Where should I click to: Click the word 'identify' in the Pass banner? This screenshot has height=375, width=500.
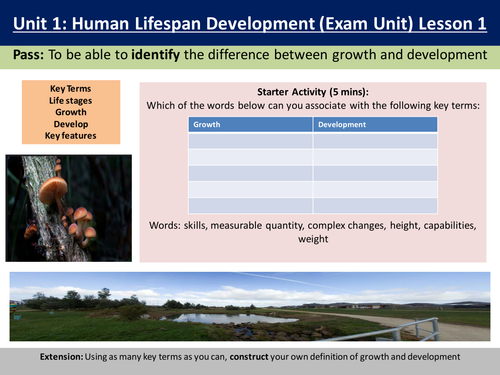(155, 55)
